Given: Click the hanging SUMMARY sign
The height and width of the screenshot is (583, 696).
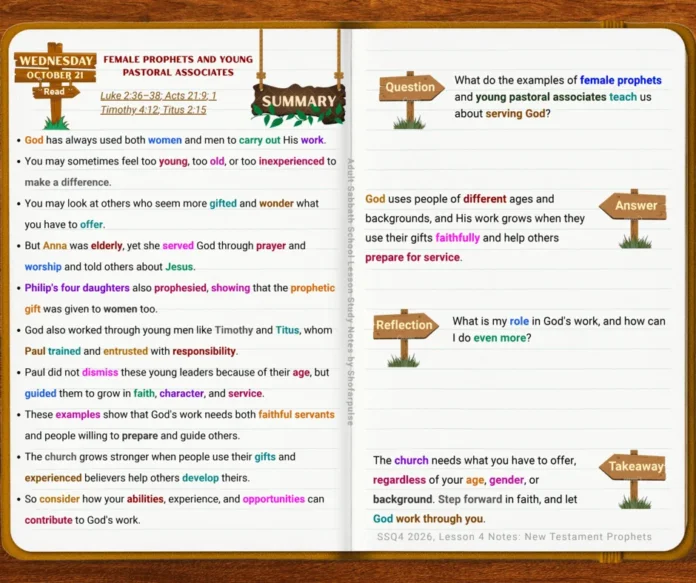Looking at the screenshot, I should click(298, 102).
